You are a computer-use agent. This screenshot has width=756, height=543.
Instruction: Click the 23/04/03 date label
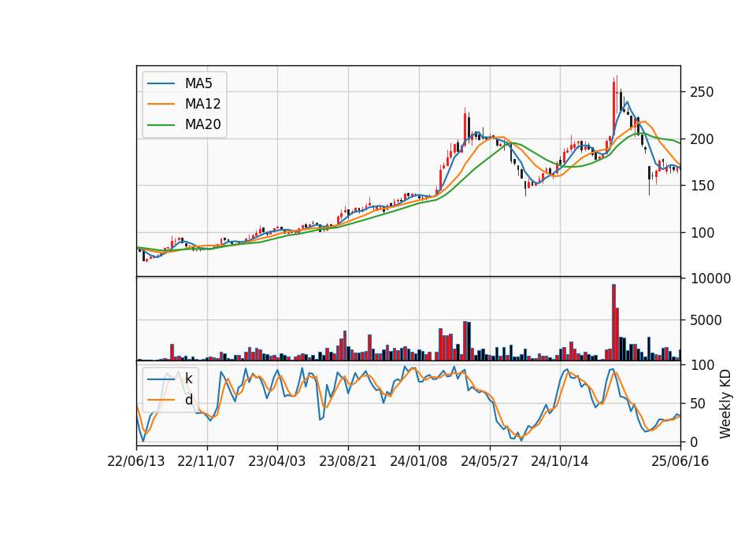click(x=276, y=461)
